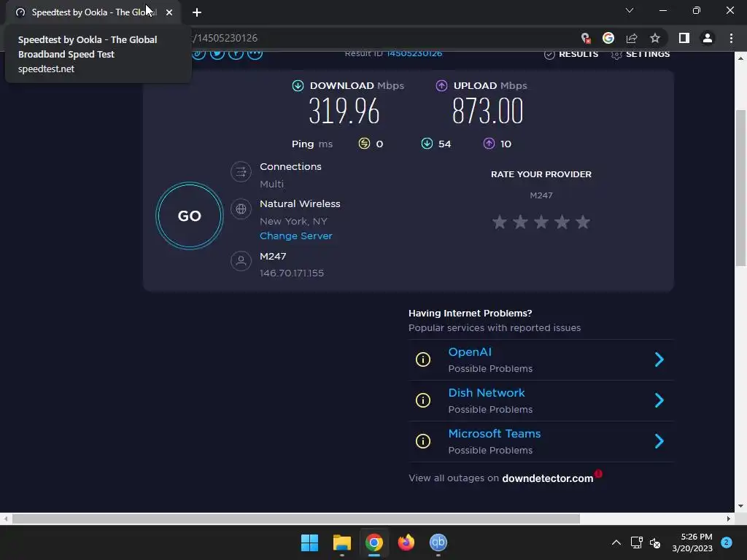
Task: Click the Connections multi icon
Action: pyautogui.click(x=241, y=172)
